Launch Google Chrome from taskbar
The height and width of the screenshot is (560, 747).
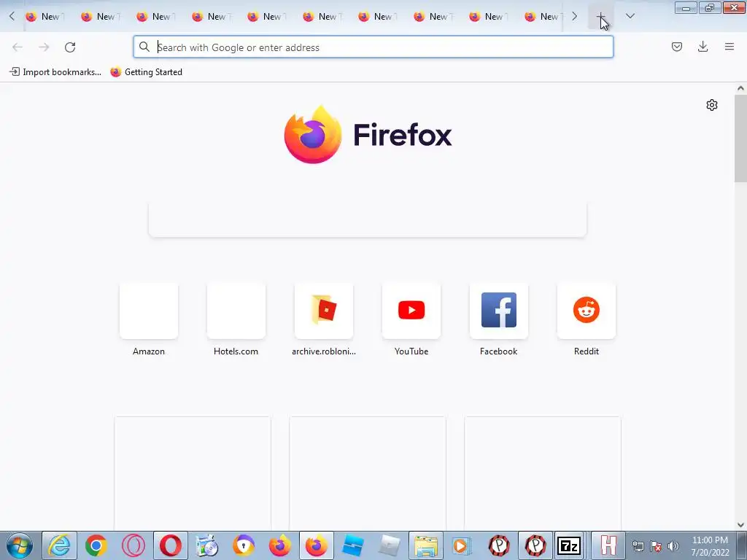96,545
